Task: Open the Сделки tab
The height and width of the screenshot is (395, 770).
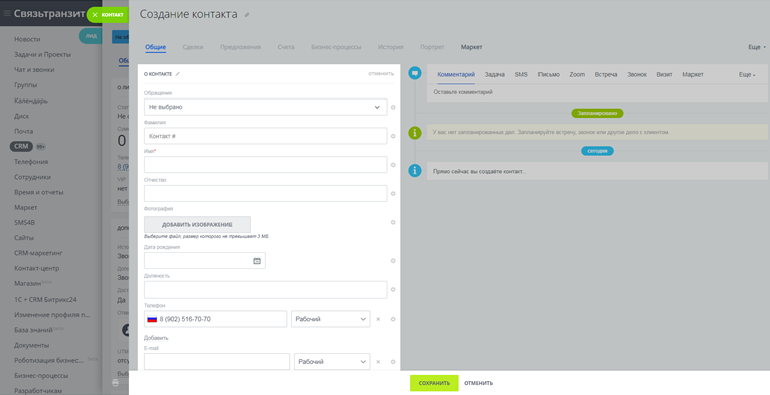Action: [x=192, y=47]
